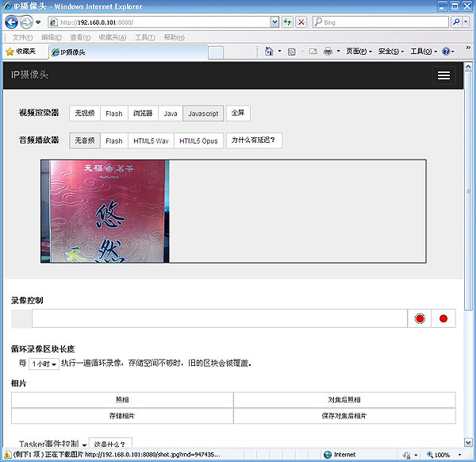
Task: Expand the command bar overflow chevron
Action: (x=468, y=48)
